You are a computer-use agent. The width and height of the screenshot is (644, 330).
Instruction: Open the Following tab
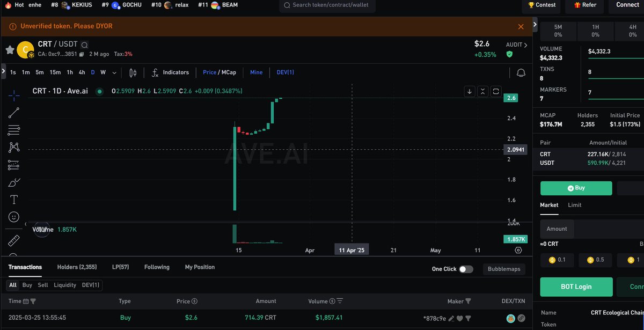(157, 267)
